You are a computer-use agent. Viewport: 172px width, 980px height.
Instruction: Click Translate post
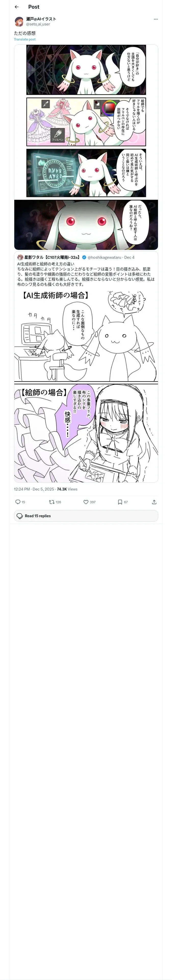coord(25,39)
